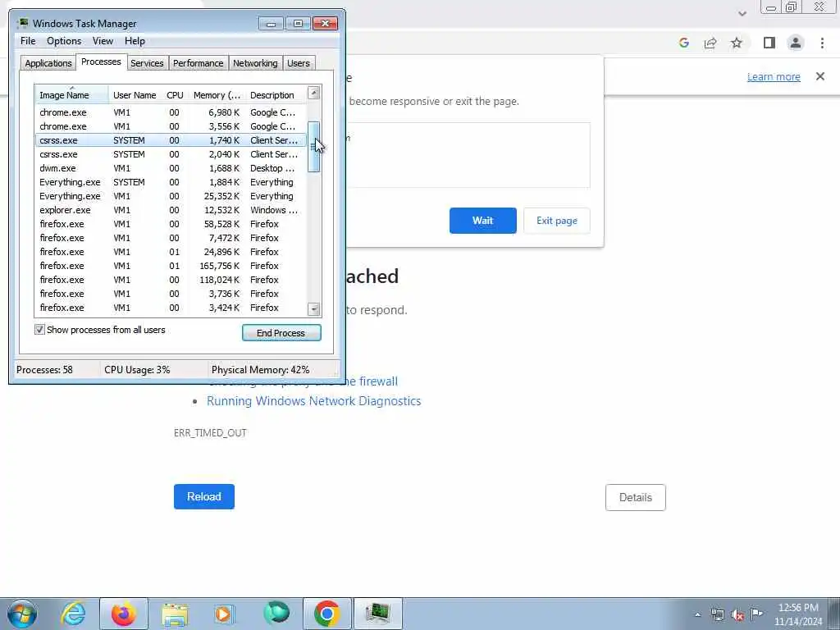The image size is (840, 630).
Task: Click the process list scroll up arrow
Action: click(x=314, y=94)
